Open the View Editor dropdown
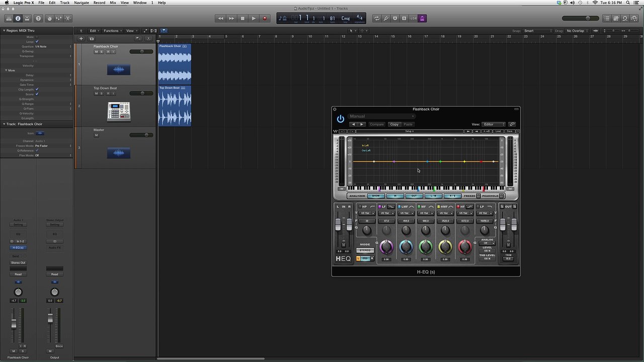644x362 pixels. tap(493, 124)
